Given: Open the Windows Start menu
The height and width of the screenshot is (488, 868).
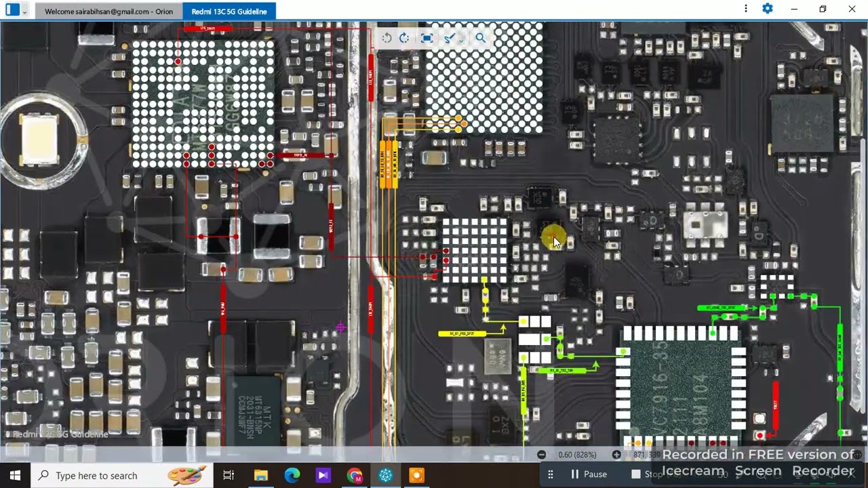Looking at the screenshot, I should point(15,475).
